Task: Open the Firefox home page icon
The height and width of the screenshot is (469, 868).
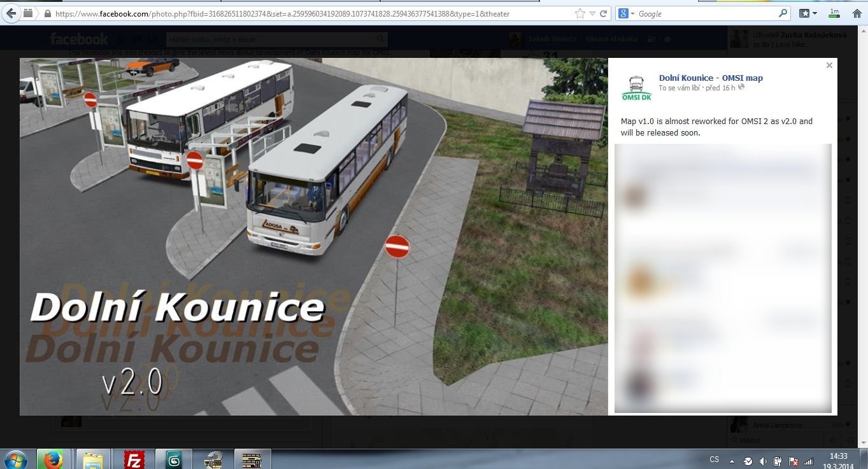Action: pyautogui.click(x=857, y=13)
